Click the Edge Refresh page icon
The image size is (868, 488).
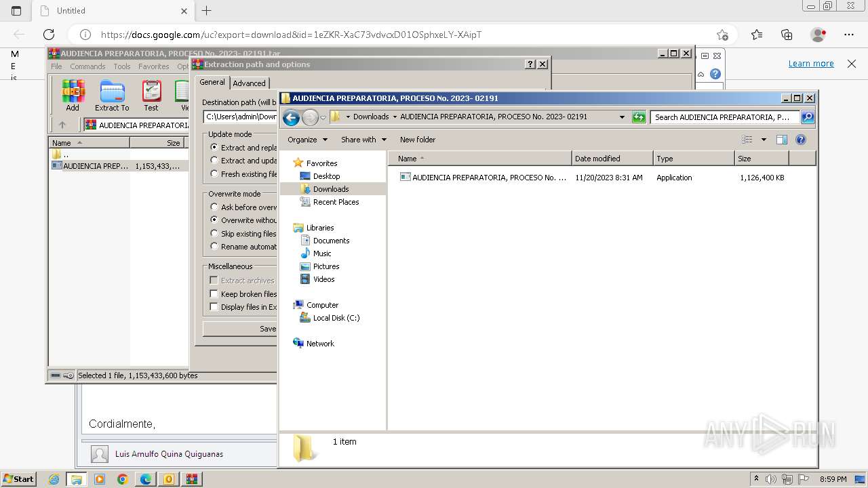coord(49,35)
